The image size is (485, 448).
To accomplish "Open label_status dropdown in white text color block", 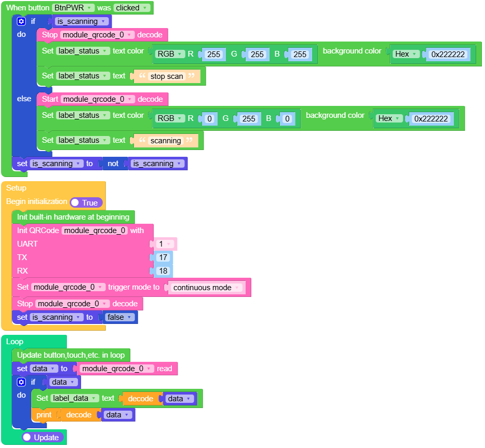I will (x=83, y=51).
